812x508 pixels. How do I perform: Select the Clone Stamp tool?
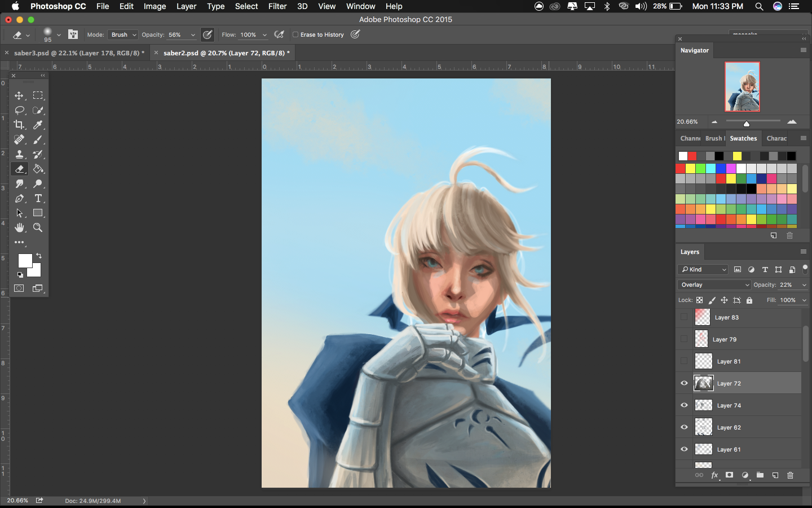(x=19, y=154)
